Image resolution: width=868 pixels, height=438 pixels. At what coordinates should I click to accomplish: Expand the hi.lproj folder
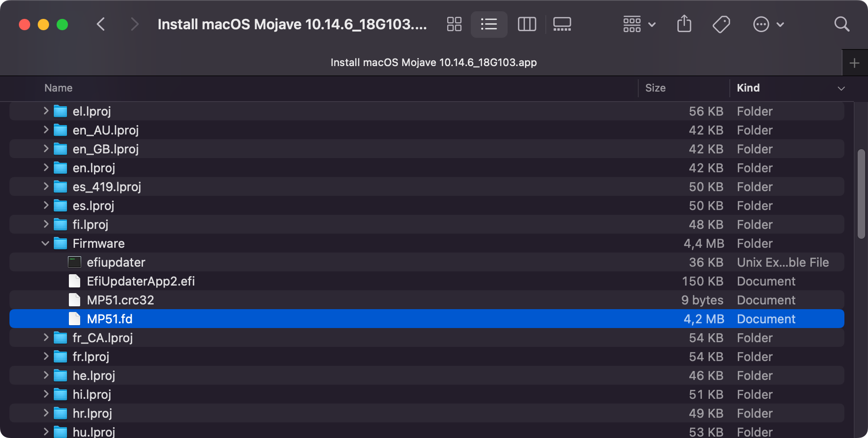coord(46,394)
